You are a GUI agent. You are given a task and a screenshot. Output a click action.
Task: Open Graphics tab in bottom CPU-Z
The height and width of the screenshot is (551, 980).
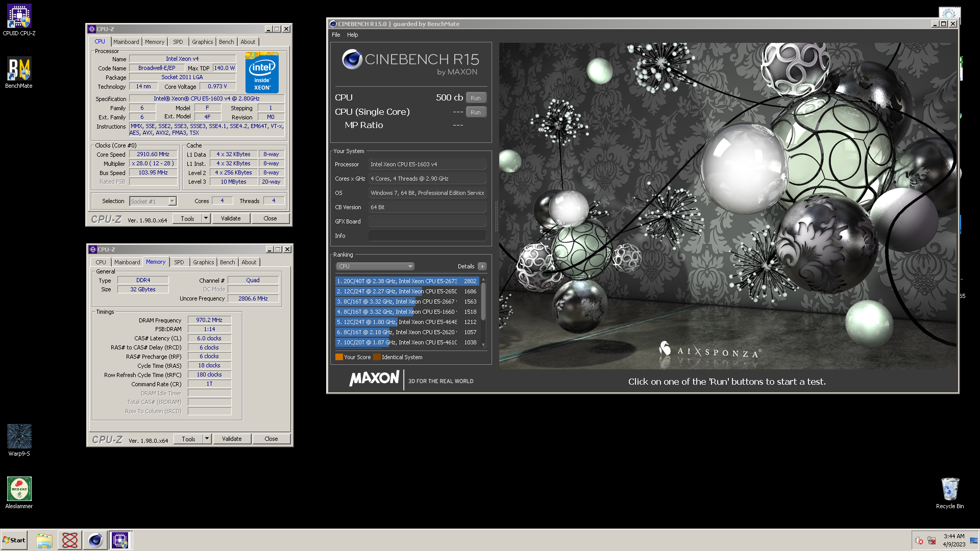pos(204,262)
